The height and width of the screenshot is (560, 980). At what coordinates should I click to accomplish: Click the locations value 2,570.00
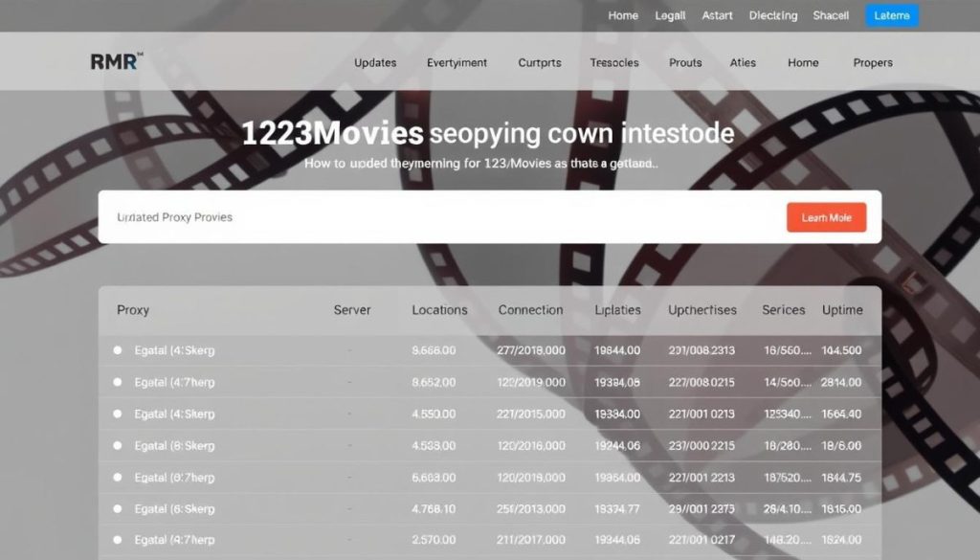pyautogui.click(x=434, y=540)
